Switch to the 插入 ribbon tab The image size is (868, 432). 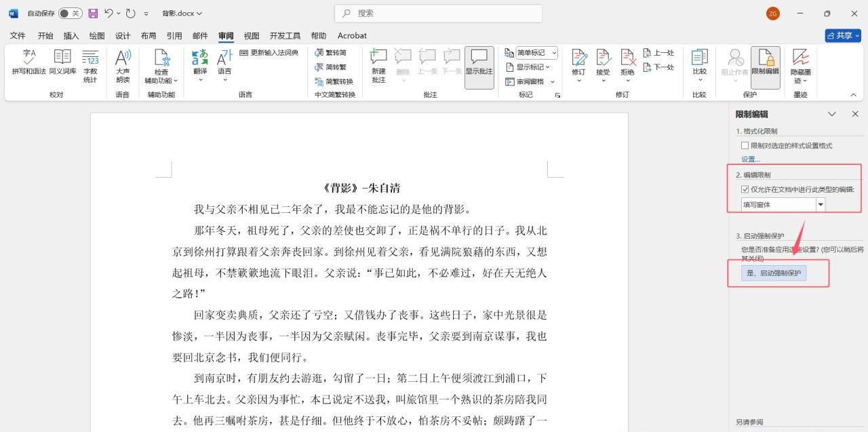point(71,35)
